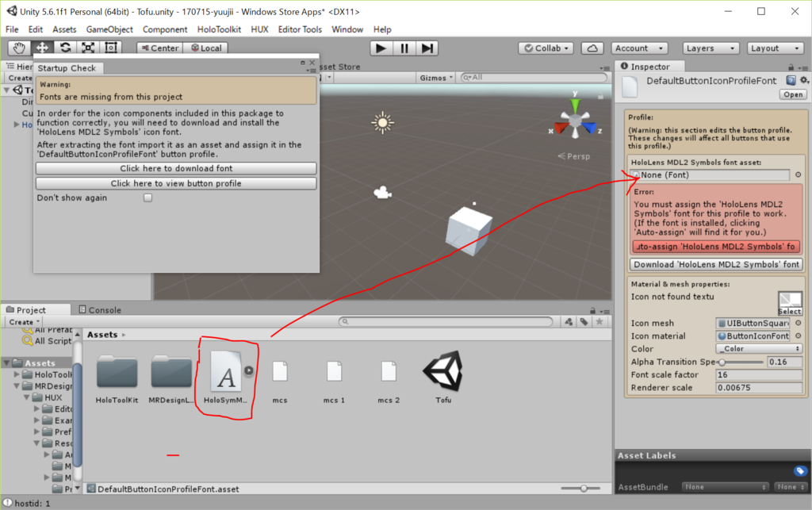Toggle Local handle rotation
The width and height of the screenshot is (812, 510).
pos(206,48)
